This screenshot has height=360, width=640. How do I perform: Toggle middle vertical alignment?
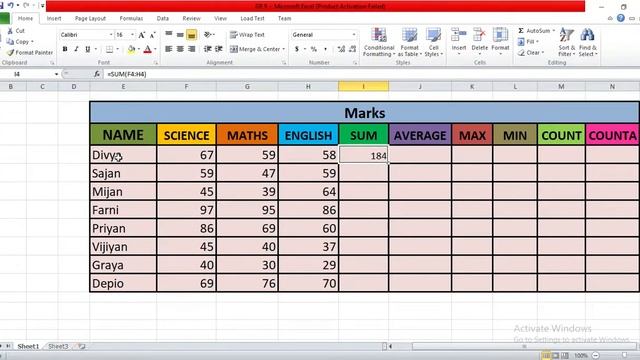(x=180, y=35)
